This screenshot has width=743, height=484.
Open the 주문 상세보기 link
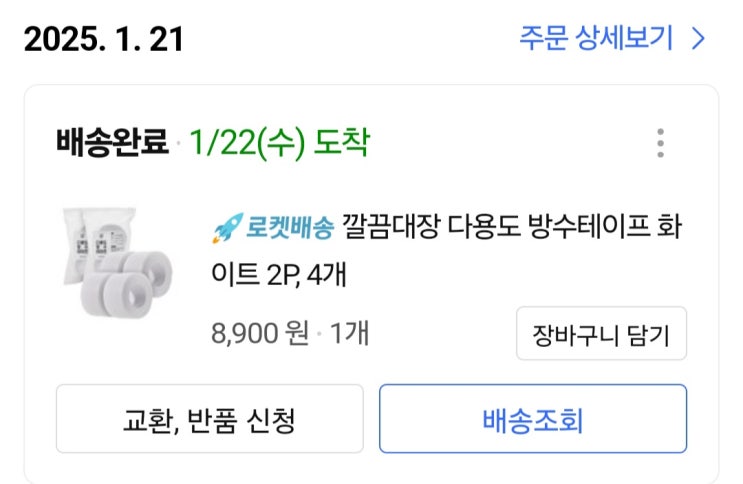click(x=598, y=39)
